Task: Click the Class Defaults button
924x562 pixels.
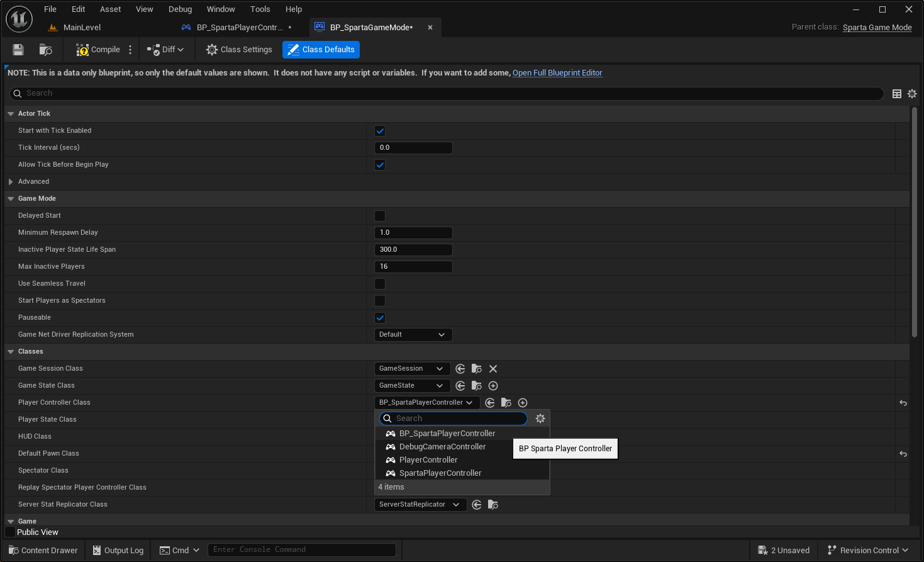Action: 321,50
